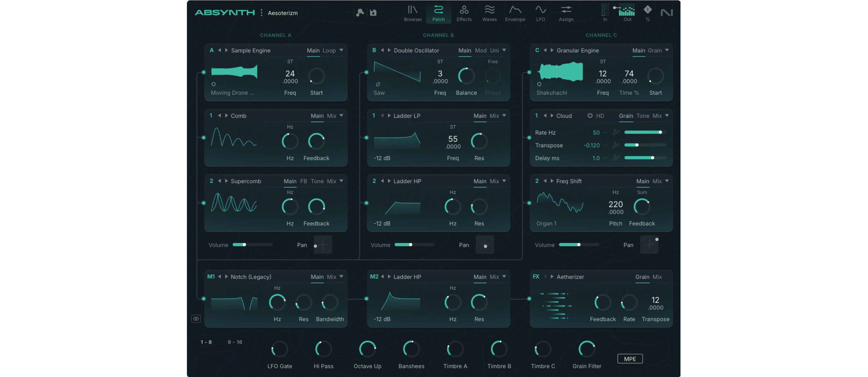
Task: Toggle the link button left of M1 module
Action: click(196, 318)
